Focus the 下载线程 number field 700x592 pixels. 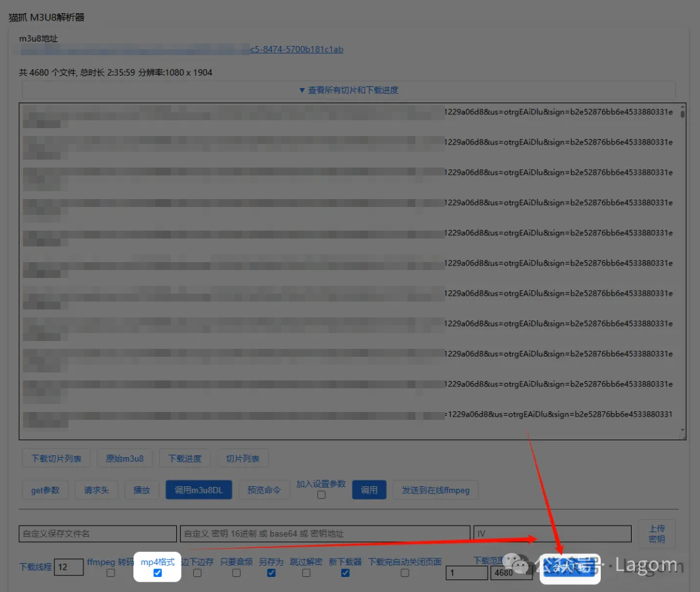pos(68,567)
